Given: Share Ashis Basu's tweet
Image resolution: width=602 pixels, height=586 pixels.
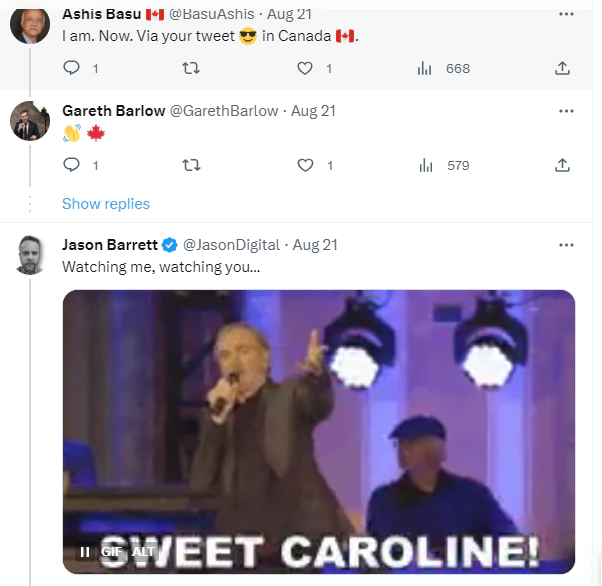Looking at the screenshot, I should pyautogui.click(x=562, y=68).
